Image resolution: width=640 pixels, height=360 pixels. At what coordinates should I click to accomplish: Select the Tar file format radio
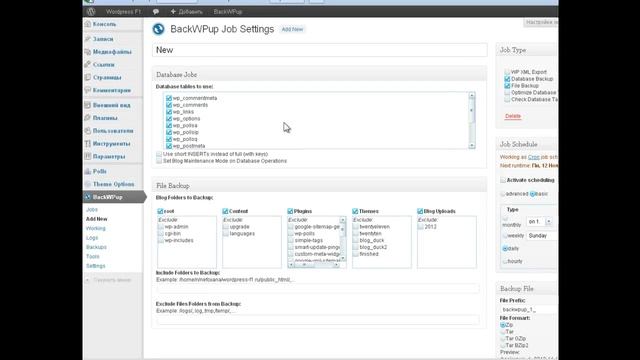(503, 332)
